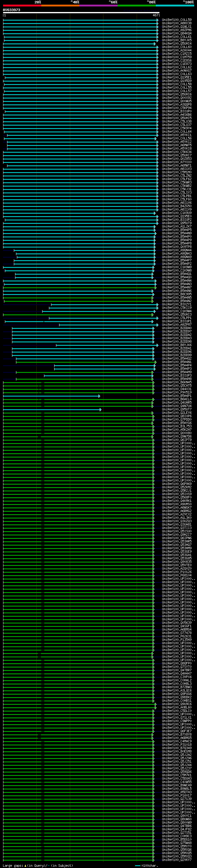The image size is (197, 868).
Task: Select hit label UniRef100_Q09TP8
Action: (x=177, y=247)
